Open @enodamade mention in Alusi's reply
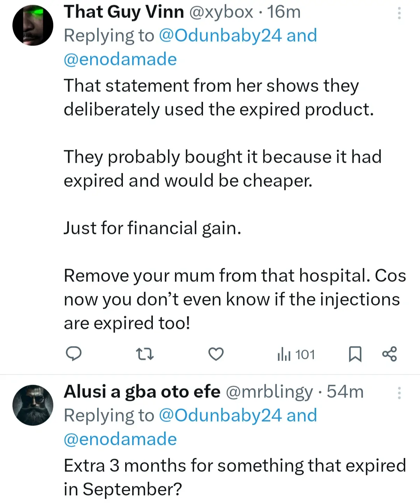Viewport: 420px width, 504px height. coord(120,439)
